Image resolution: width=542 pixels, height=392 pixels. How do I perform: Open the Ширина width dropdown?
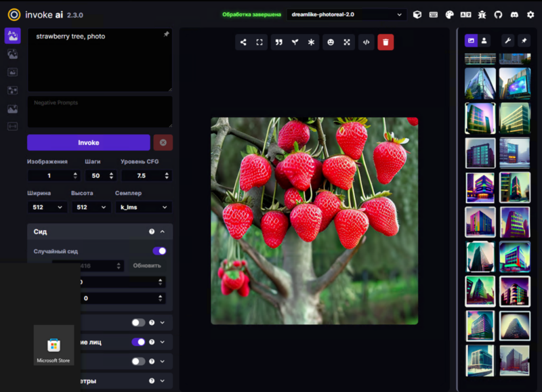[47, 207]
